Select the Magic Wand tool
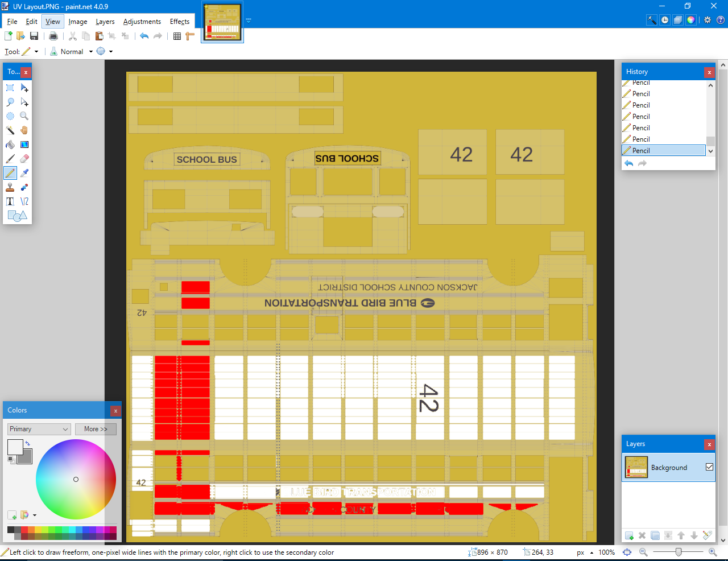This screenshot has height=561, width=728. tap(10, 130)
